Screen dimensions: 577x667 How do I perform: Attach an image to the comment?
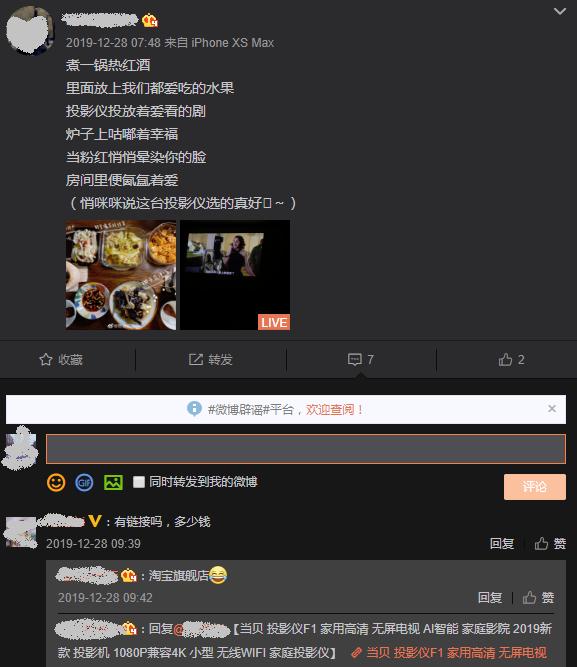click(113, 482)
